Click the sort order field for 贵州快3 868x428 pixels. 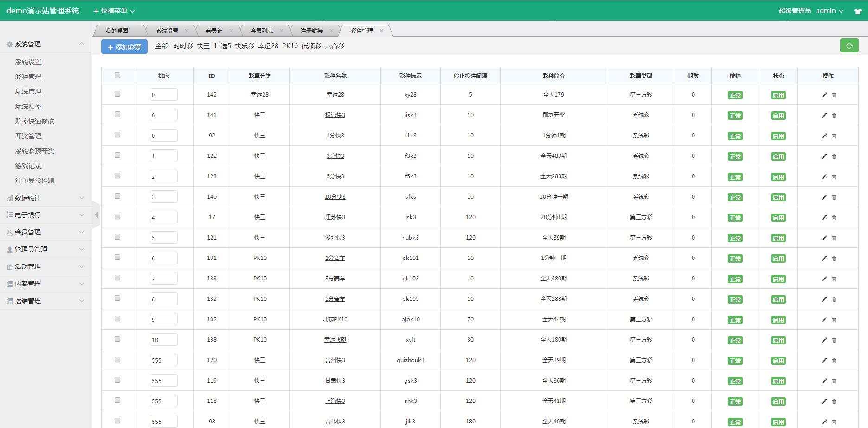(x=163, y=360)
